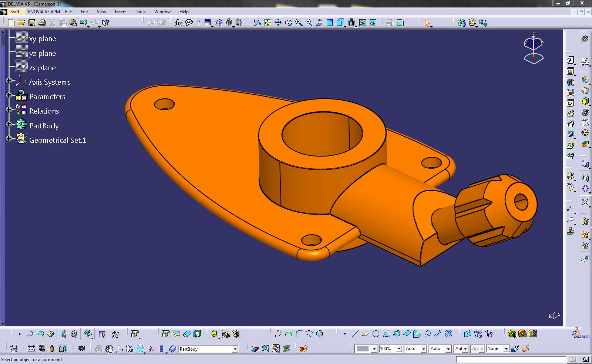592x364 pixels.
Task: Open the View menu
Action: pos(101,12)
